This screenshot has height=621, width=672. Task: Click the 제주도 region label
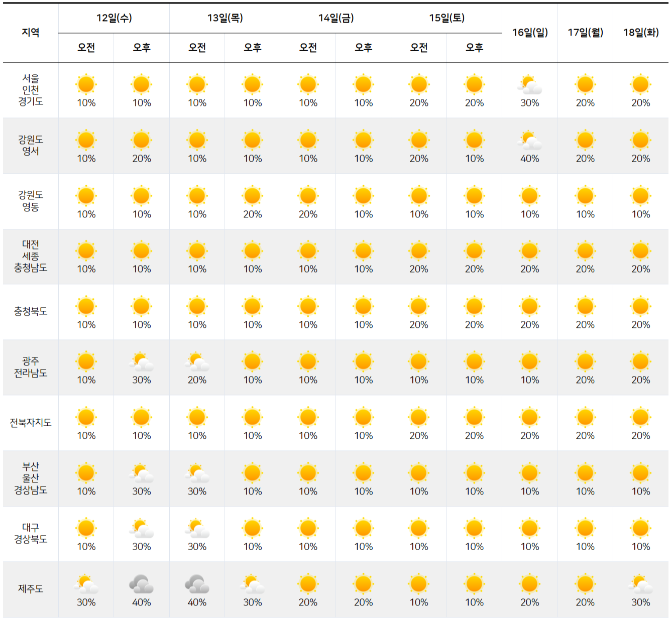point(31,589)
